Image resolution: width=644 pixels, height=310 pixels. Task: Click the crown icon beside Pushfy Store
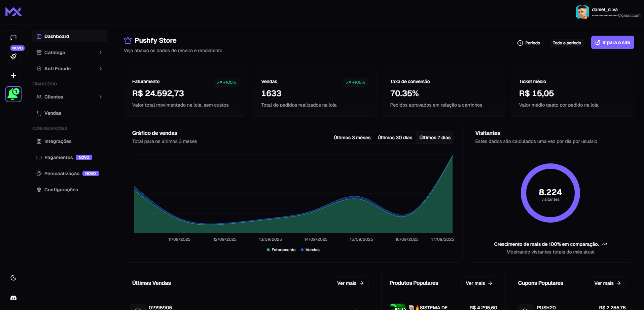click(x=128, y=40)
